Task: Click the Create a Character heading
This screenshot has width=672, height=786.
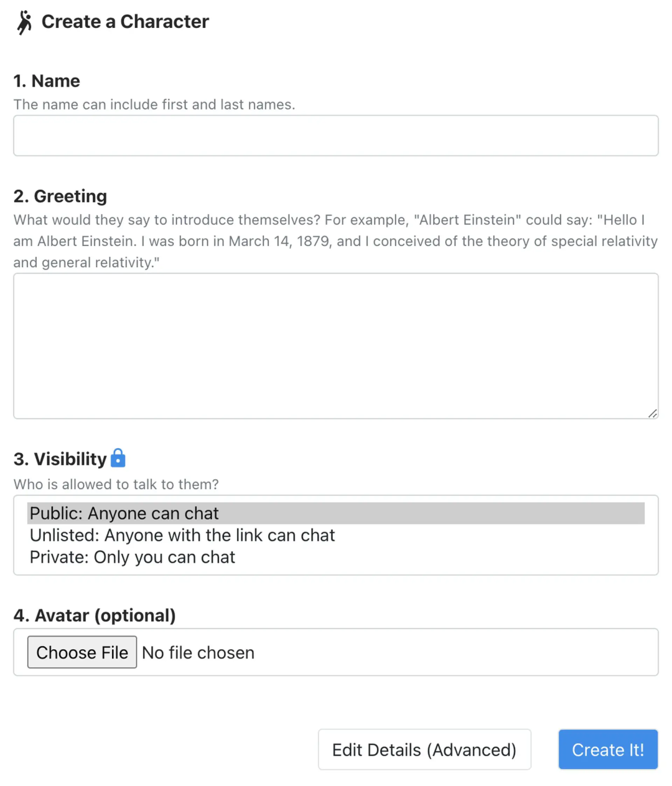Action: point(125,22)
